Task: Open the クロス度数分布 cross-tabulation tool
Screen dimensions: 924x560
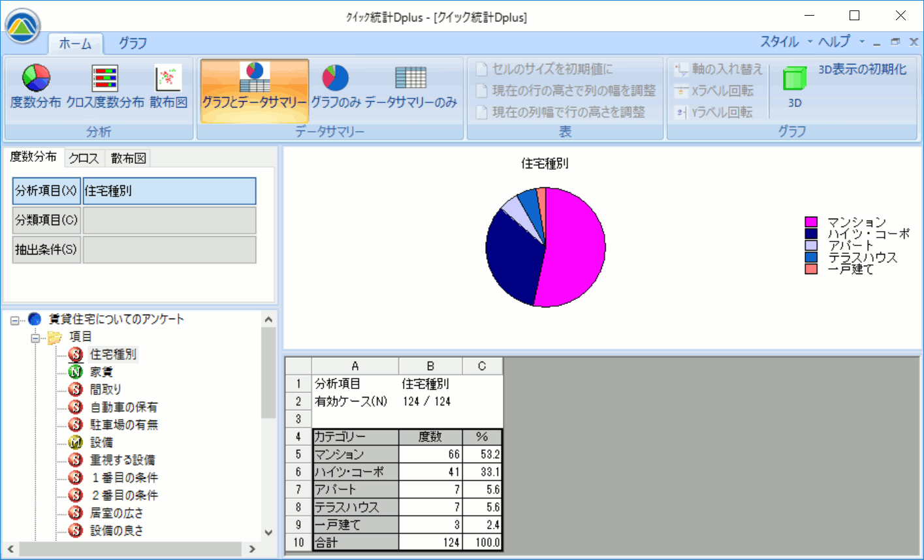Action: 105,87
